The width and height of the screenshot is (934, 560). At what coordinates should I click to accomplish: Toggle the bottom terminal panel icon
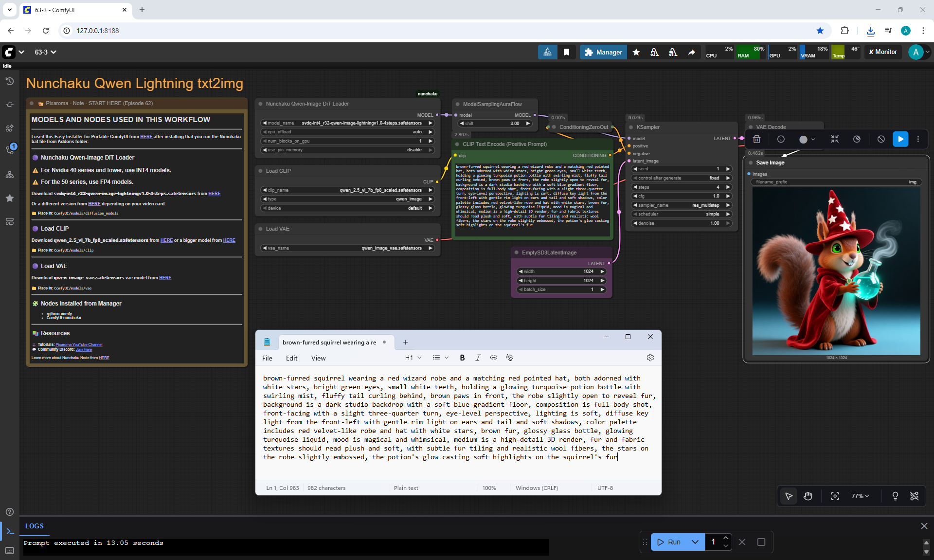(x=10, y=531)
